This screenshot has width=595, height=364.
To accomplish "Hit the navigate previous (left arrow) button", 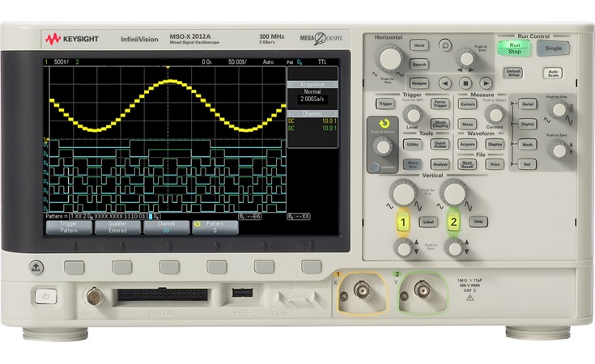I will [444, 83].
